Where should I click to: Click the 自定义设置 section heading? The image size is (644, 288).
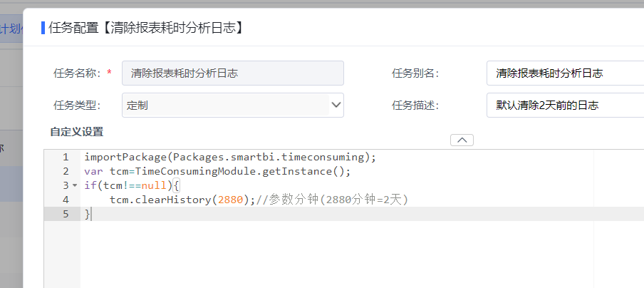[x=77, y=132]
